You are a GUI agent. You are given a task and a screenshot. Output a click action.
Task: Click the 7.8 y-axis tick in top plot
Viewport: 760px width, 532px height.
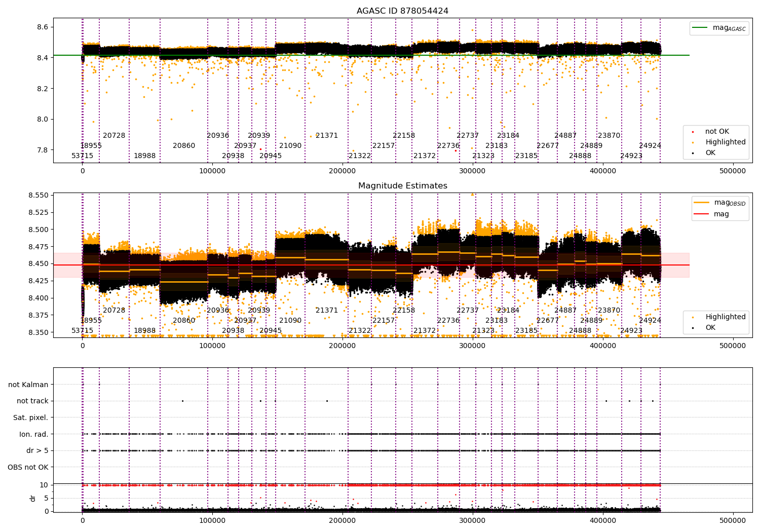tap(43, 150)
